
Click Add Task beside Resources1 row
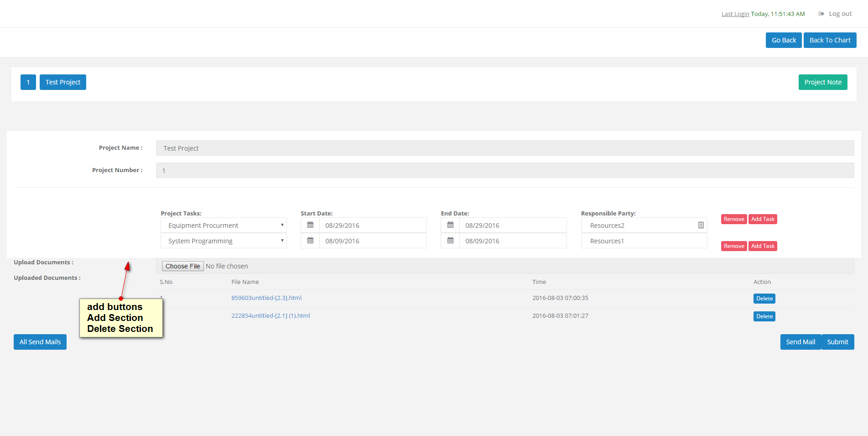click(x=763, y=246)
